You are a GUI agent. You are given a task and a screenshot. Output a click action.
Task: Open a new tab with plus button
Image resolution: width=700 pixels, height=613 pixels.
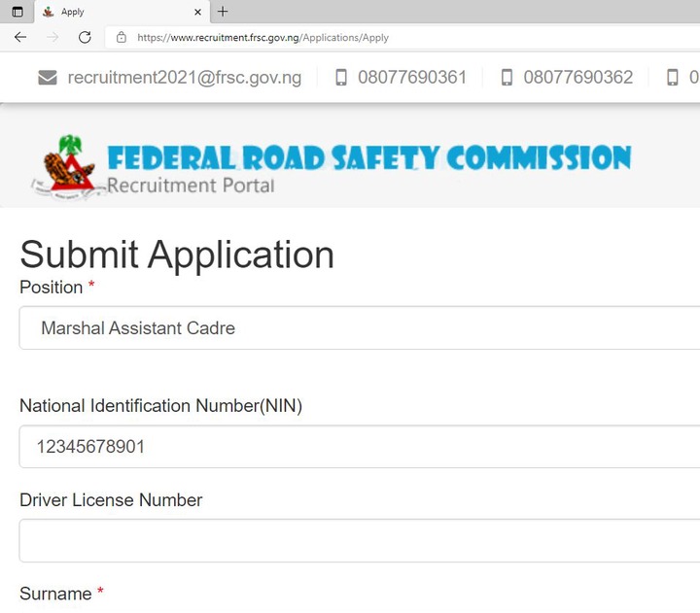223,11
